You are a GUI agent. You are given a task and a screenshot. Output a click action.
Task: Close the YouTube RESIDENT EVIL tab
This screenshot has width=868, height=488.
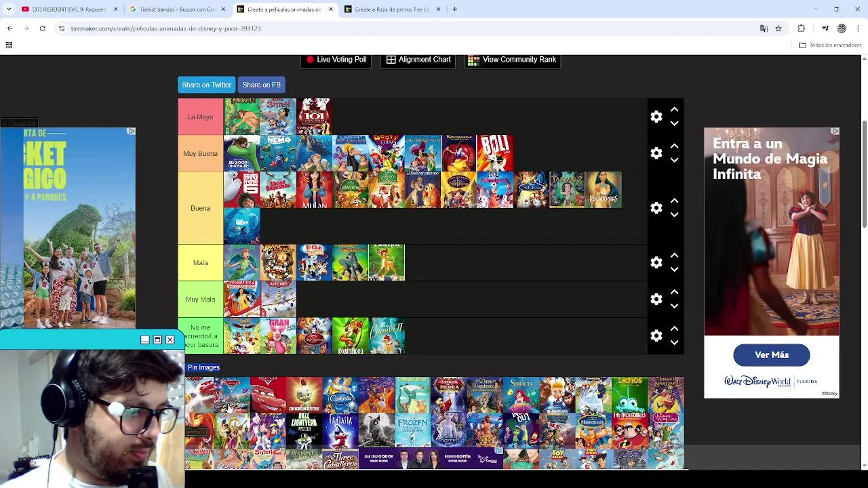point(115,9)
